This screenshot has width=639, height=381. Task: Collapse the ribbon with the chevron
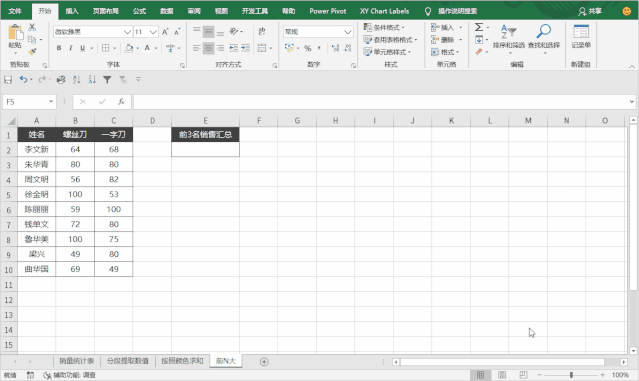pos(631,66)
